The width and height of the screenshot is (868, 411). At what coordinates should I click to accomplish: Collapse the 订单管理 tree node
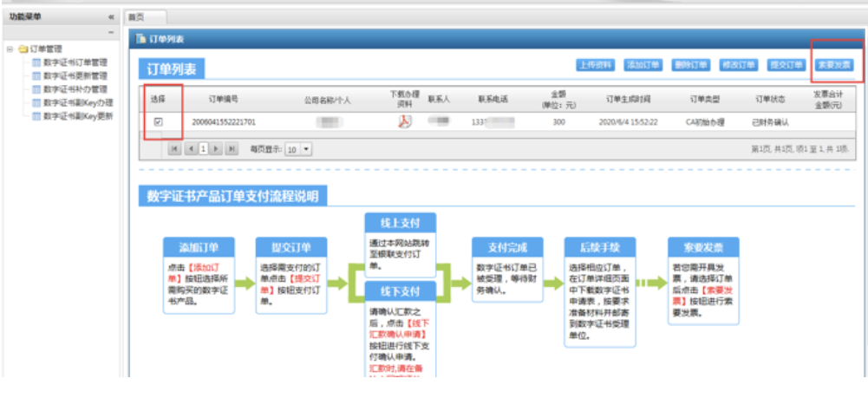pyautogui.click(x=10, y=49)
